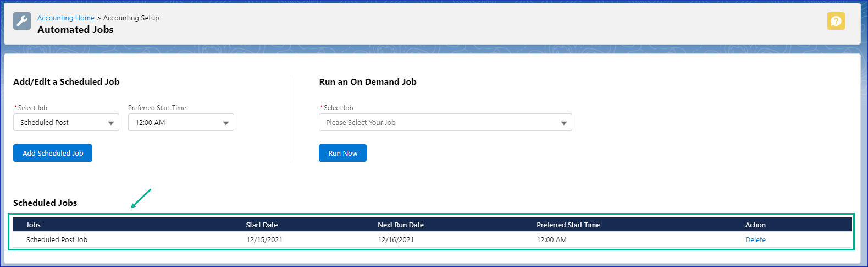868x267 pixels.
Task: Click the Action column header
Action: click(755, 225)
